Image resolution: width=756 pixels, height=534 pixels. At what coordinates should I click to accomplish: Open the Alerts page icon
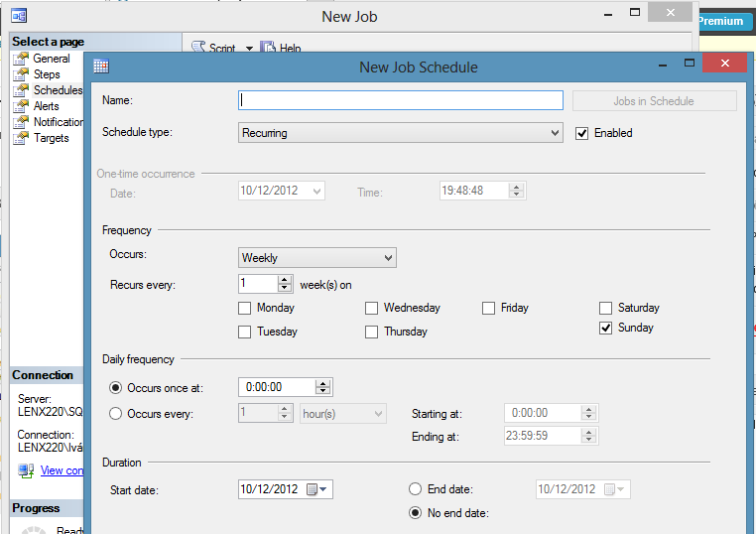click(x=20, y=106)
